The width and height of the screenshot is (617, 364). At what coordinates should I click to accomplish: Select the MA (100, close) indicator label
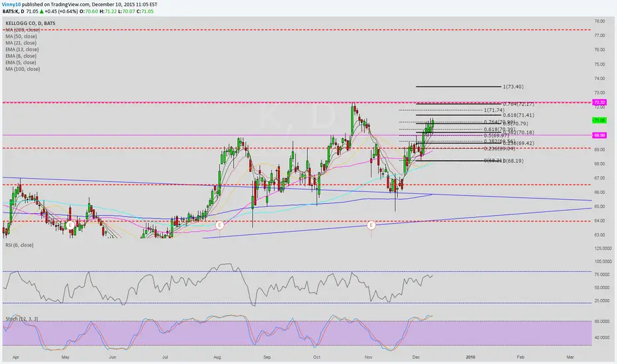pyautogui.click(x=23, y=69)
